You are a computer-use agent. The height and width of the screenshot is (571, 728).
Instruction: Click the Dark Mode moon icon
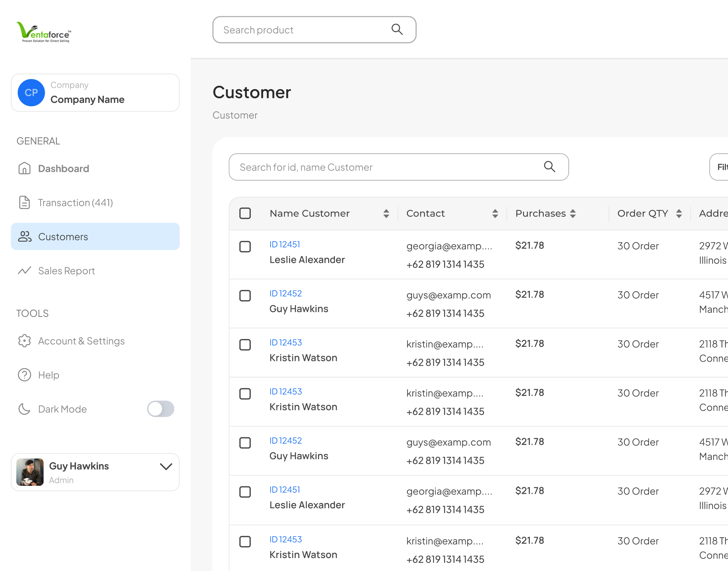point(24,409)
